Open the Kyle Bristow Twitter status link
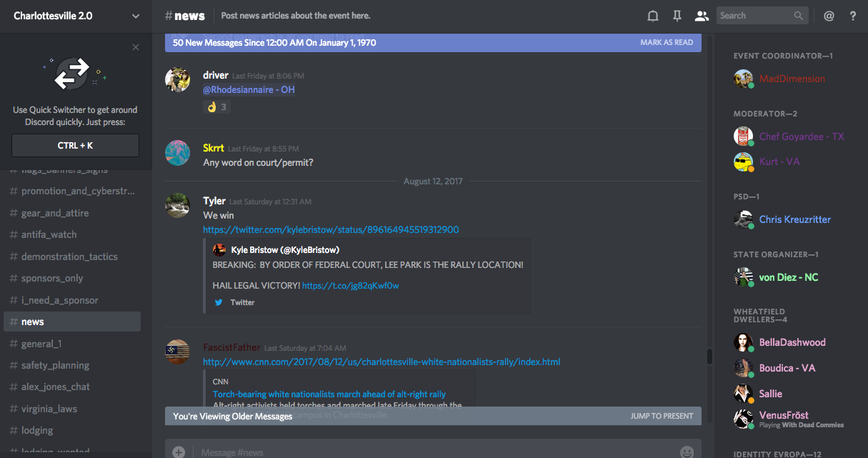 tap(331, 230)
